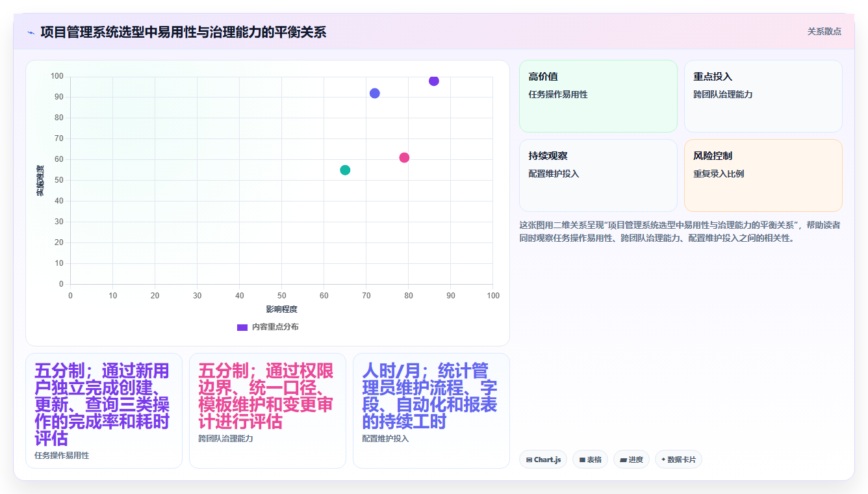Viewport: 868px width, 494px height.
Task: Click the description paragraph starting 这张图用二维关系
Action: pyautogui.click(x=680, y=231)
